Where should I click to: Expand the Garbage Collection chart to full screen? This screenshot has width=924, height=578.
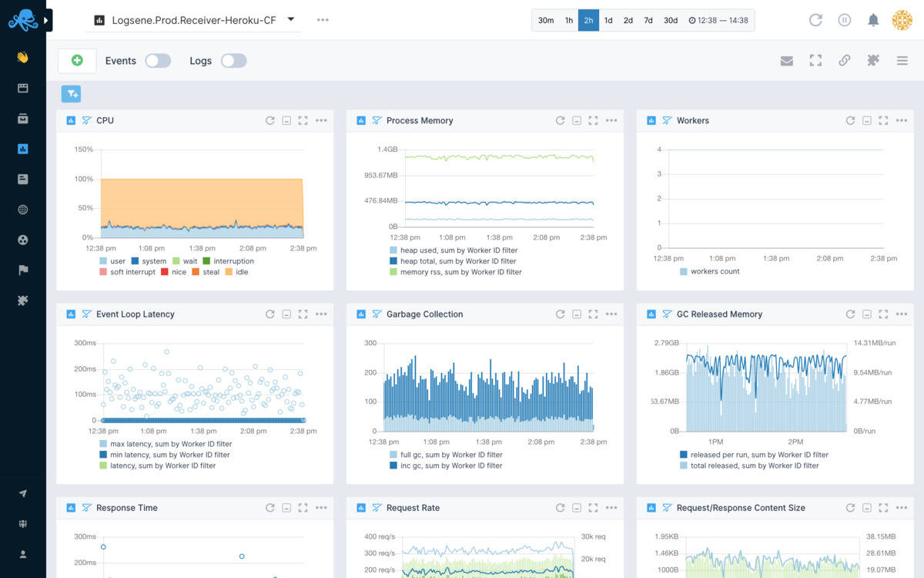coord(593,314)
